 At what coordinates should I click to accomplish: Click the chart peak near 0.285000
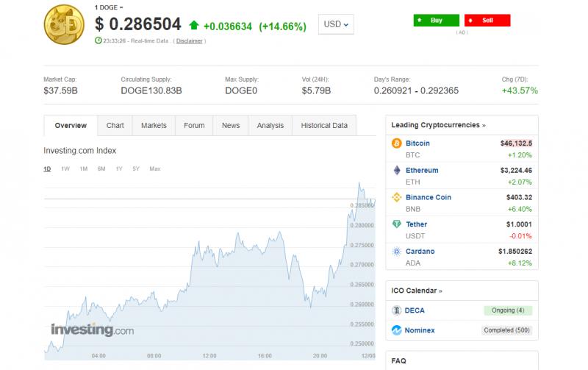359,183
